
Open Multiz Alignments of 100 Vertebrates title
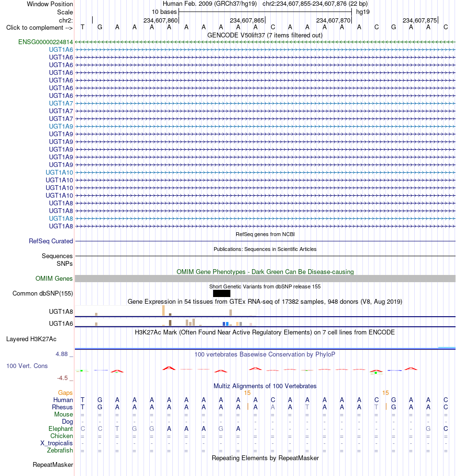pyautogui.click(x=265, y=386)
